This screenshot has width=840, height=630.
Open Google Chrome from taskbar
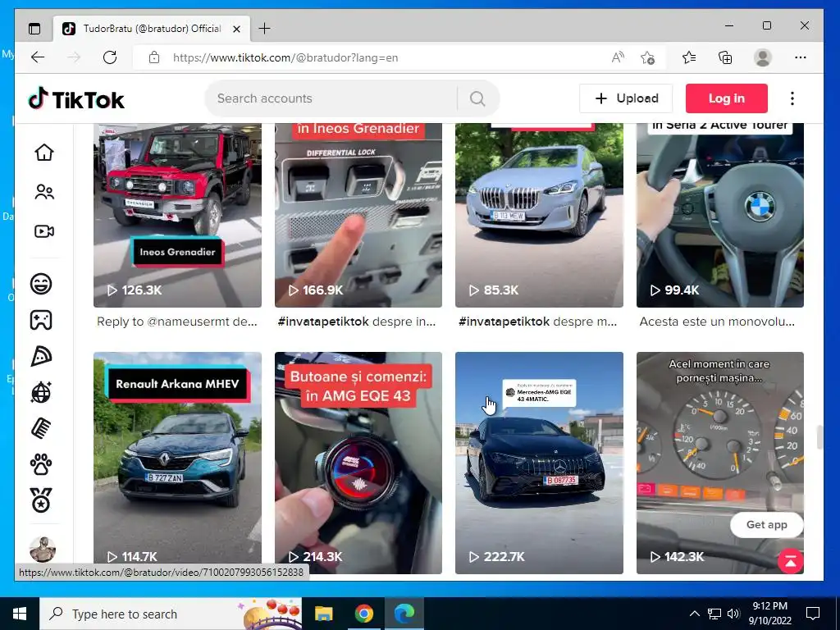363,614
